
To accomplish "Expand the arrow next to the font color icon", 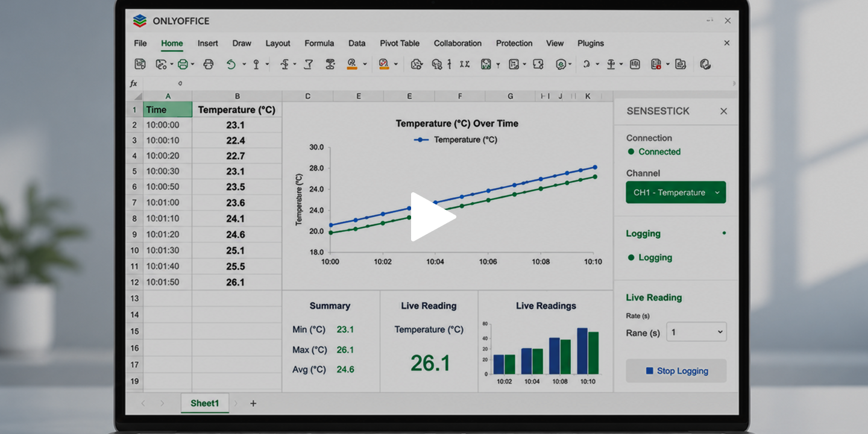I will coord(365,64).
